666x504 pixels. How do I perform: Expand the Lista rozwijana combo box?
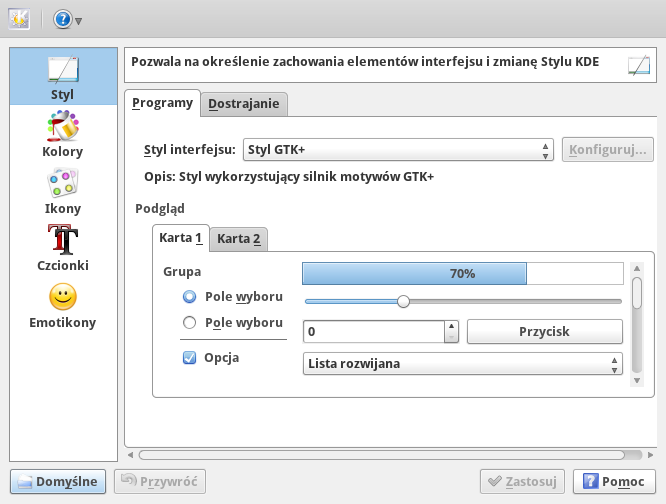462,364
